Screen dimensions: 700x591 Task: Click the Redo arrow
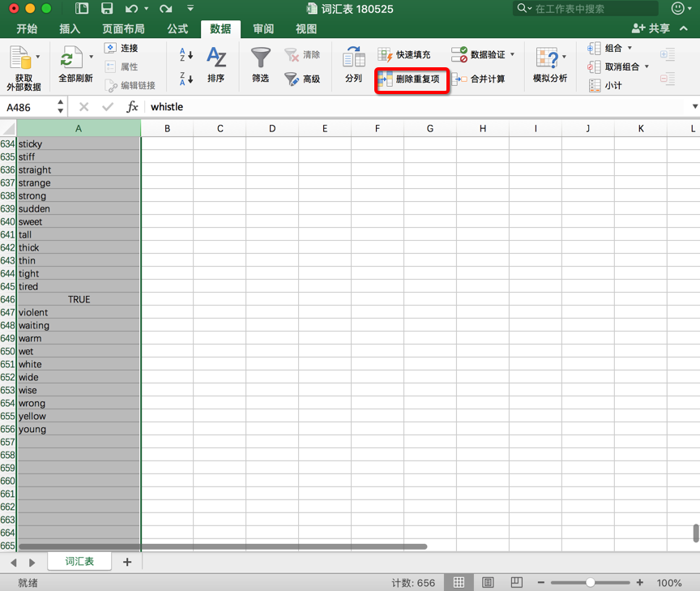point(166,8)
